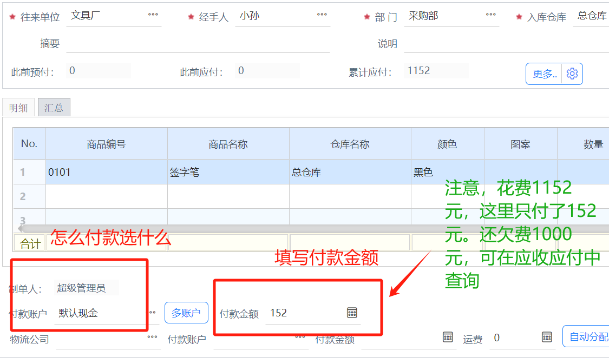The image size is (609, 364).
Task: Click the 摘要 input field
Action: [x=198, y=44]
